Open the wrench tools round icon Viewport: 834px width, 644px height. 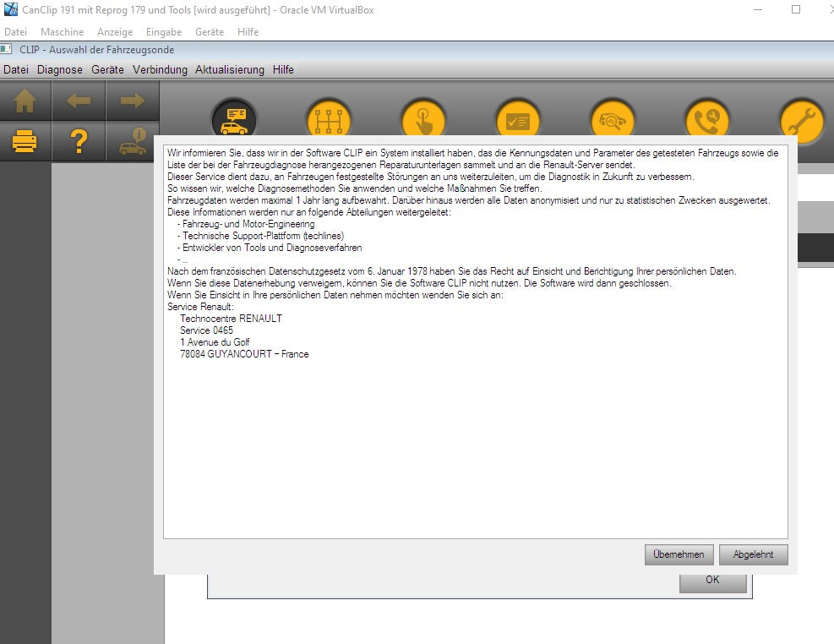pos(800,121)
